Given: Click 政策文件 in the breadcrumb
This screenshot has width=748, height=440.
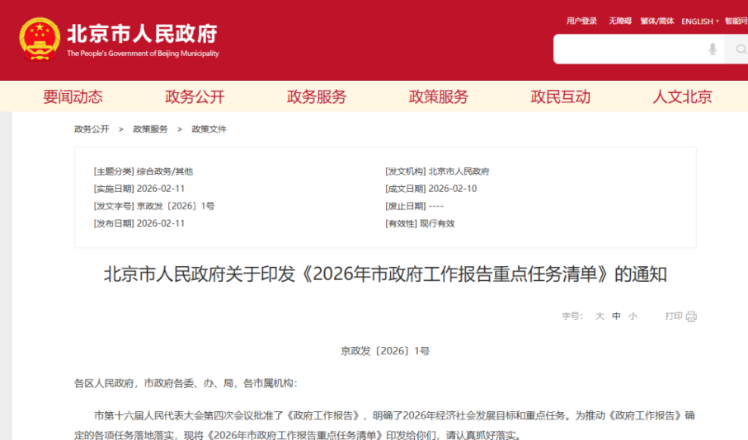Looking at the screenshot, I should tap(209, 129).
